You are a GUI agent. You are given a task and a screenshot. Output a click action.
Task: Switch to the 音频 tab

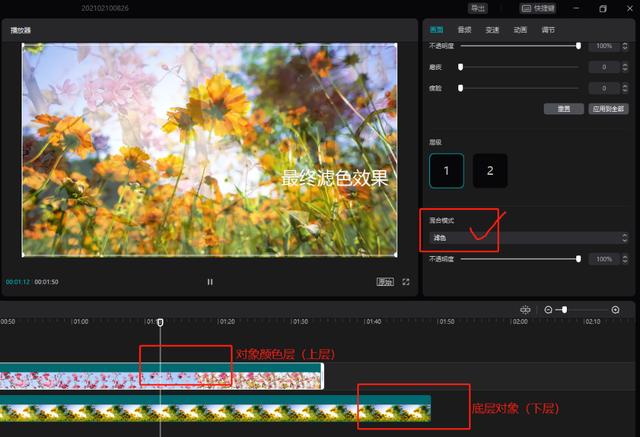(464, 30)
